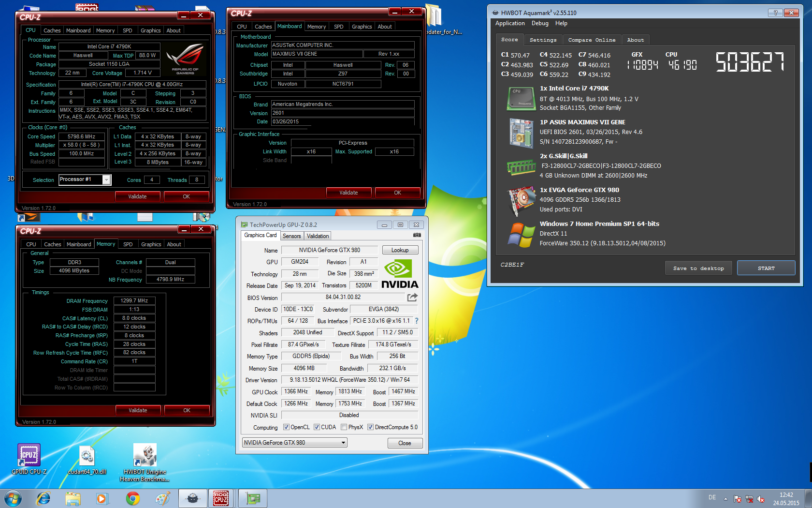
Task: Switch to HWBOT Aquamark taskbar button
Action: pyautogui.click(x=192, y=498)
